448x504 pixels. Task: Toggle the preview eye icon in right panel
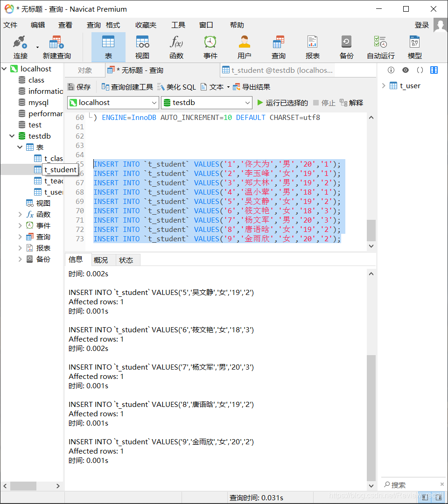click(x=406, y=70)
